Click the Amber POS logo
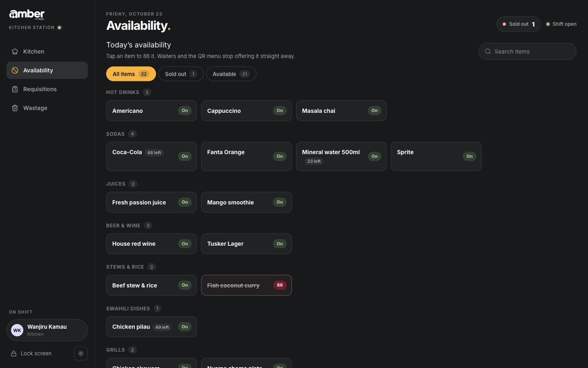588x368 pixels. pos(27,15)
